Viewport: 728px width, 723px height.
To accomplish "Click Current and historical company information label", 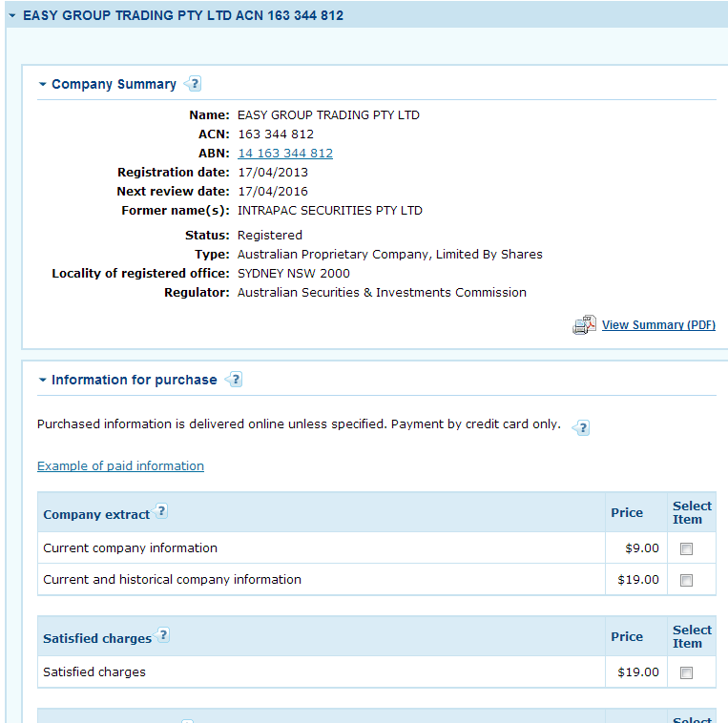I will 173,580.
